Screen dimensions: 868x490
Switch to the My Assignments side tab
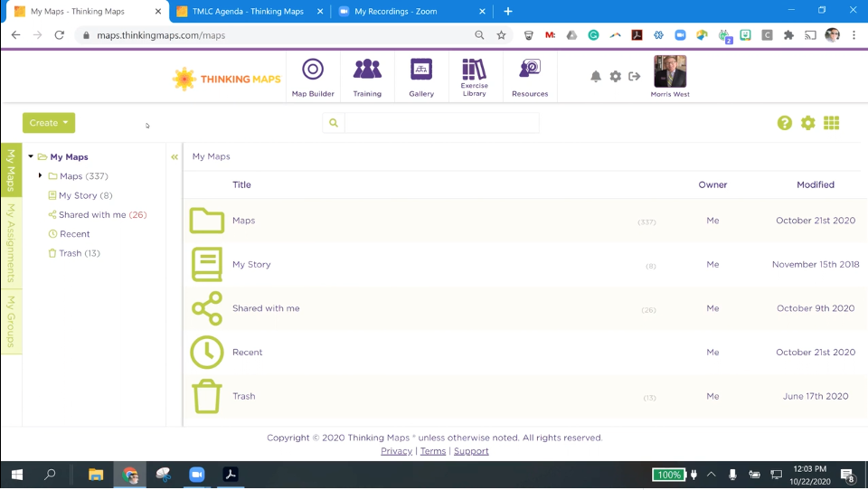tap(11, 242)
